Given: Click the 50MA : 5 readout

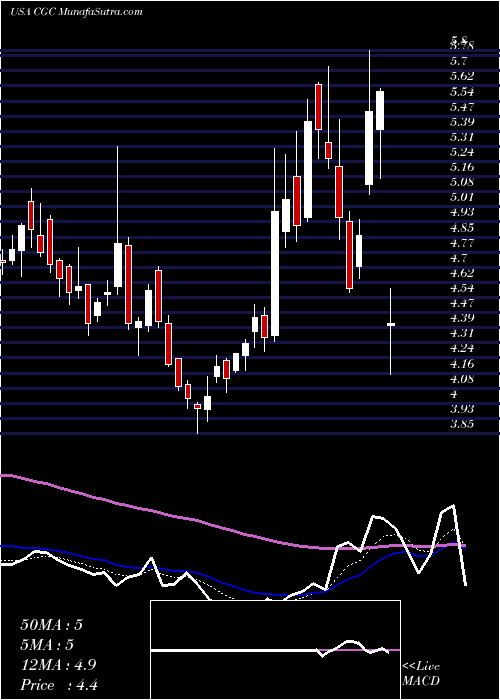Looking at the screenshot, I should coord(51,625).
